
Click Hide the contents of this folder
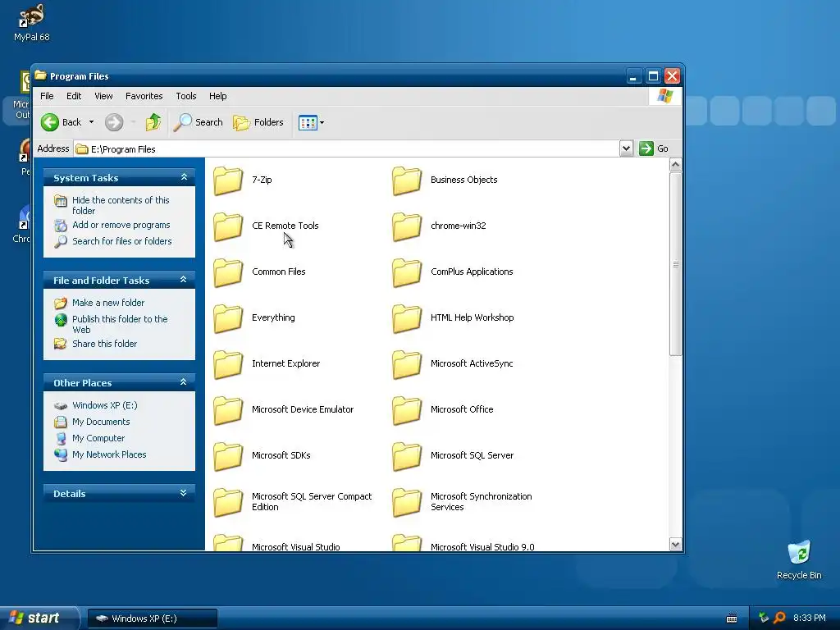tap(121, 205)
